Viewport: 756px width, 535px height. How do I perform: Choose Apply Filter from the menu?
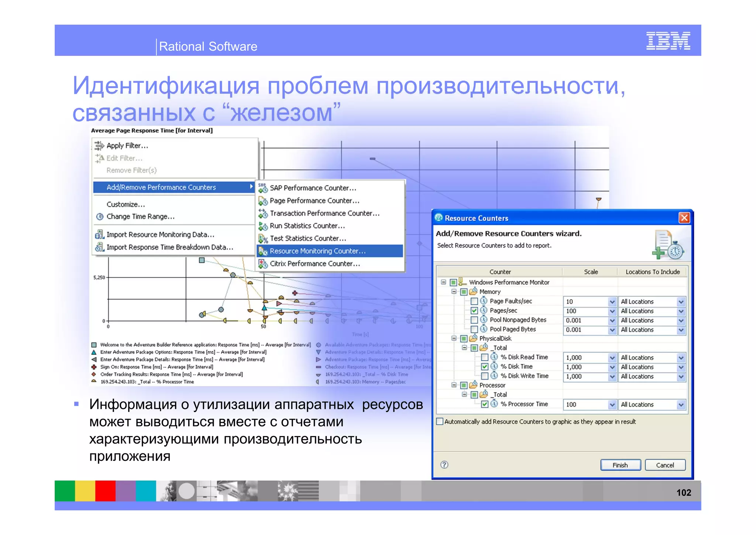pos(127,146)
